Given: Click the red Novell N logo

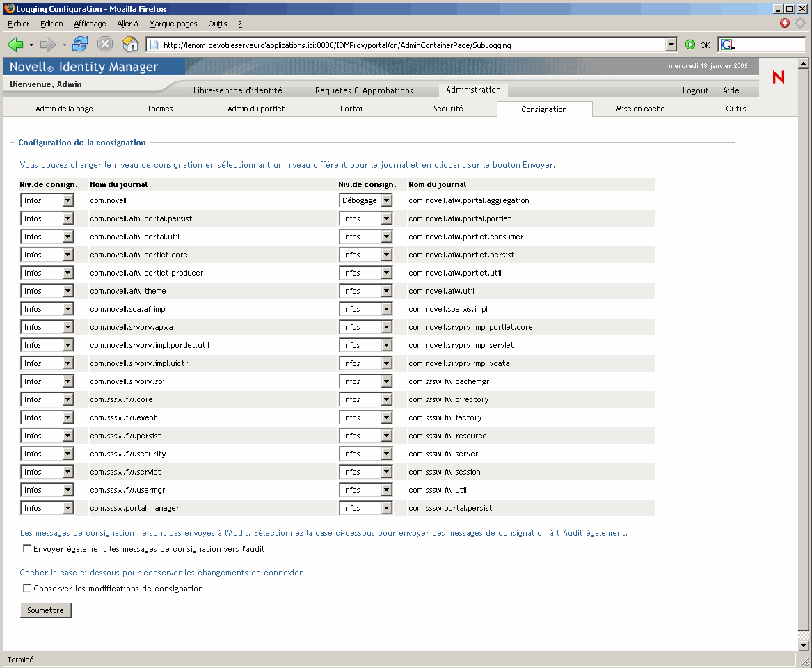Looking at the screenshot, I should [x=779, y=77].
